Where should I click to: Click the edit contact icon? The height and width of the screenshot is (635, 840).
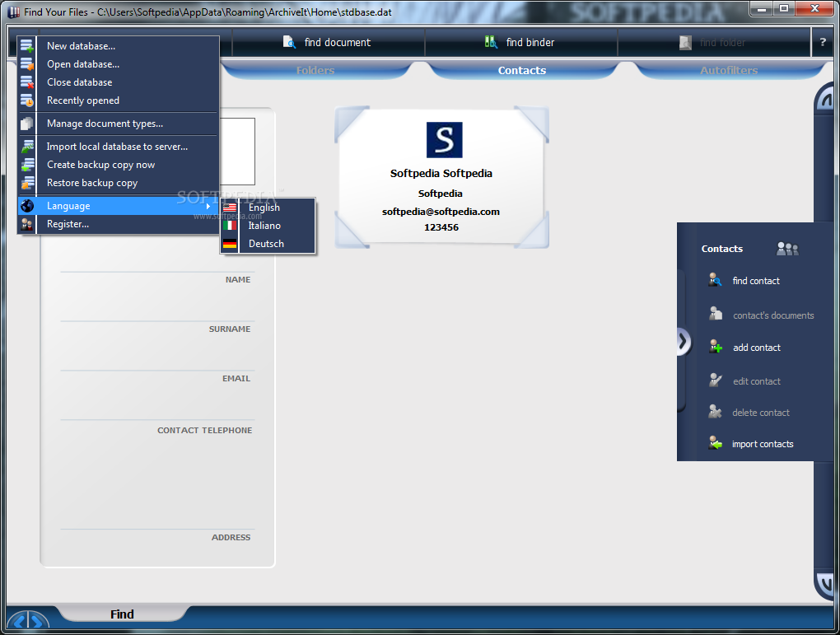coord(716,380)
